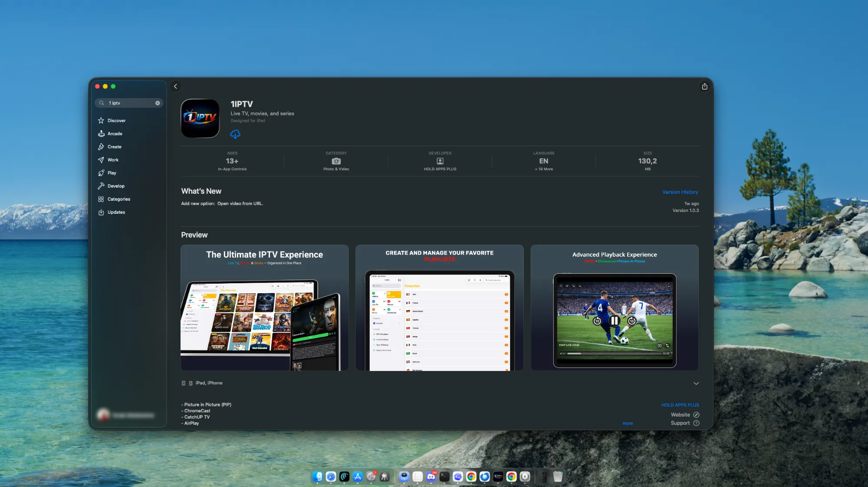
Task: Open the Support link
Action: [x=680, y=423]
